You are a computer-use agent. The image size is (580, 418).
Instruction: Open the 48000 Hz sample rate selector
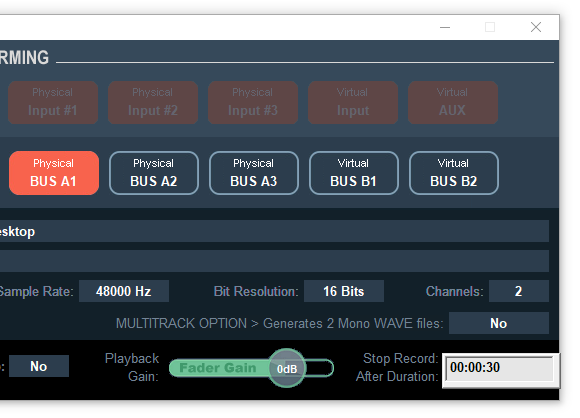124,291
